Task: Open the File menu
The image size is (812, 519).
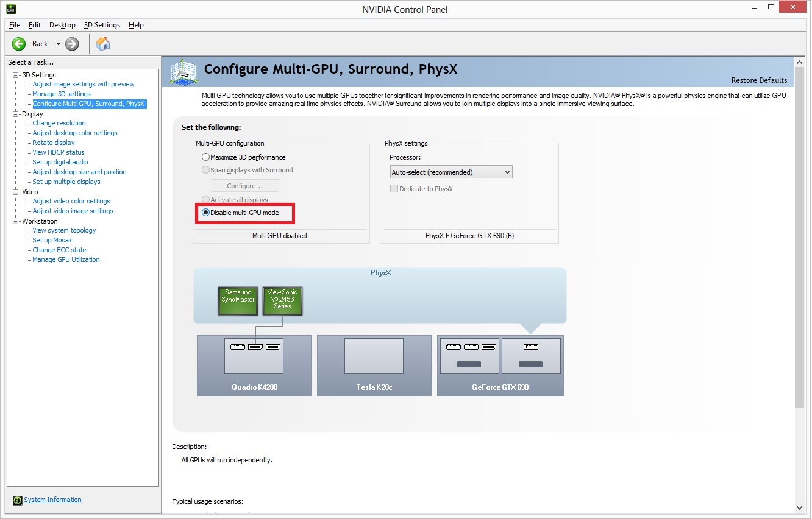Action: [x=15, y=25]
